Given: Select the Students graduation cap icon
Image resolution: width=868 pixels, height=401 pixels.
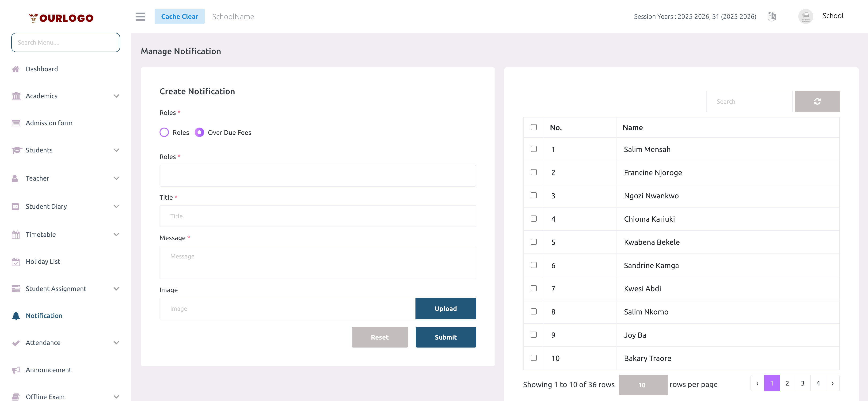Looking at the screenshot, I should pyautogui.click(x=16, y=150).
